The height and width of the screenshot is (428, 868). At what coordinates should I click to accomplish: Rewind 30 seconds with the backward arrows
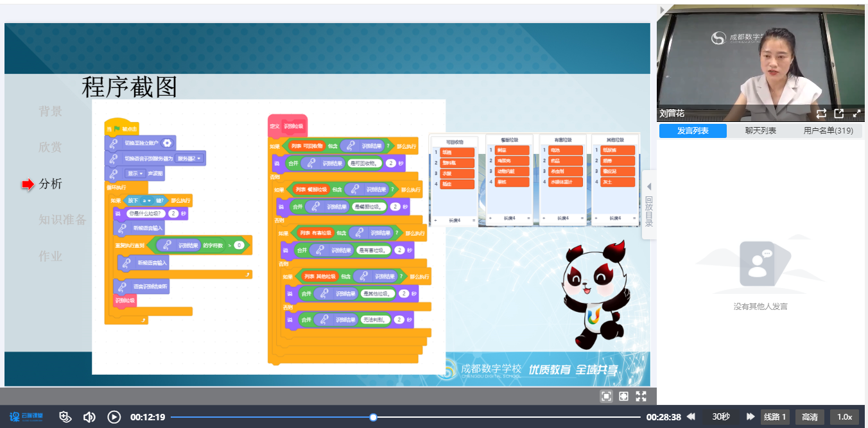[691, 417]
